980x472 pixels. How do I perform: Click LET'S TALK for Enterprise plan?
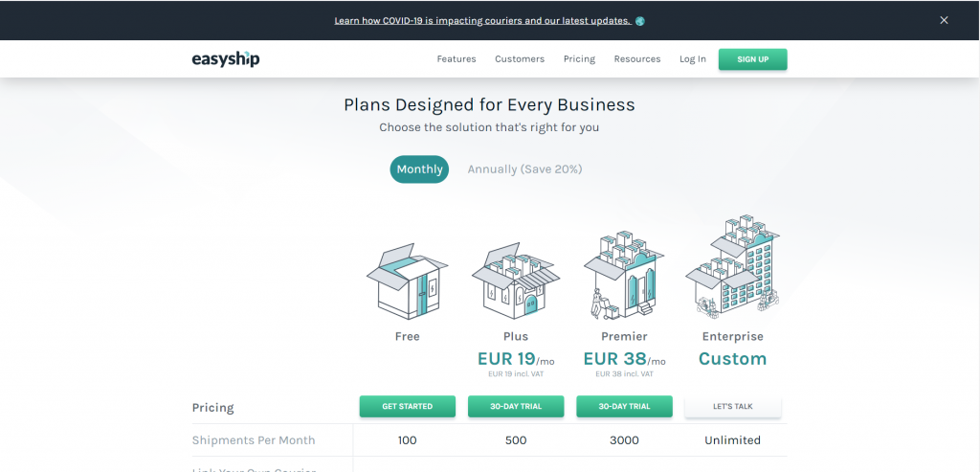(732, 406)
